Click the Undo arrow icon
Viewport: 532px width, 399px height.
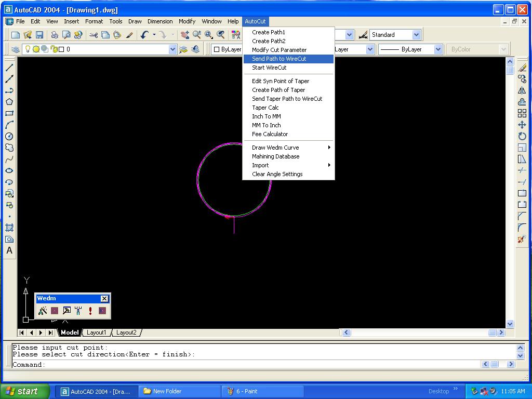tap(145, 35)
